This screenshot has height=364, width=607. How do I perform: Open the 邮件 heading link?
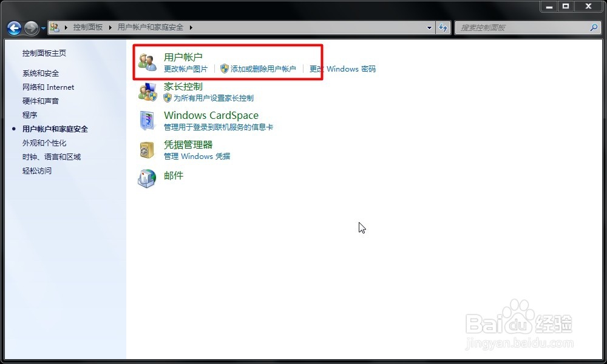[x=174, y=175]
